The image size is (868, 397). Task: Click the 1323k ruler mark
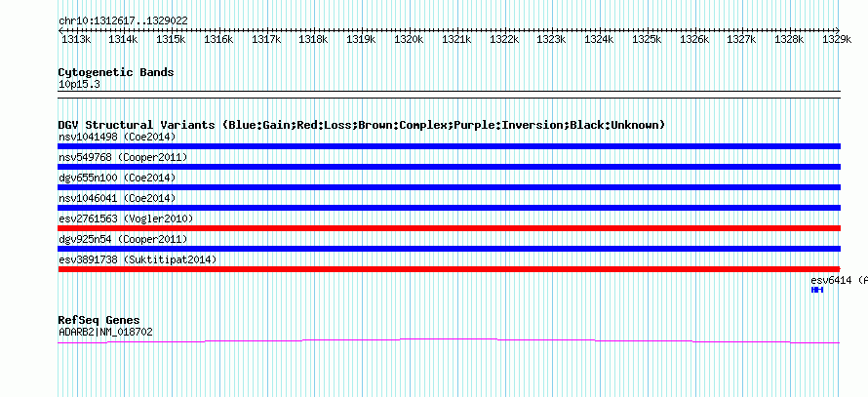pyautogui.click(x=552, y=39)
